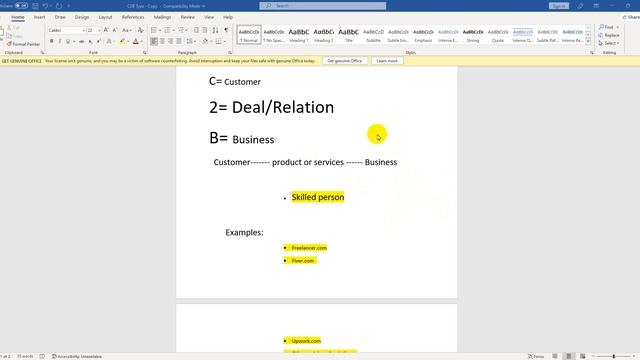Click the Bullets list button
This screenshot has width=640, height=360.
(153, 30)
